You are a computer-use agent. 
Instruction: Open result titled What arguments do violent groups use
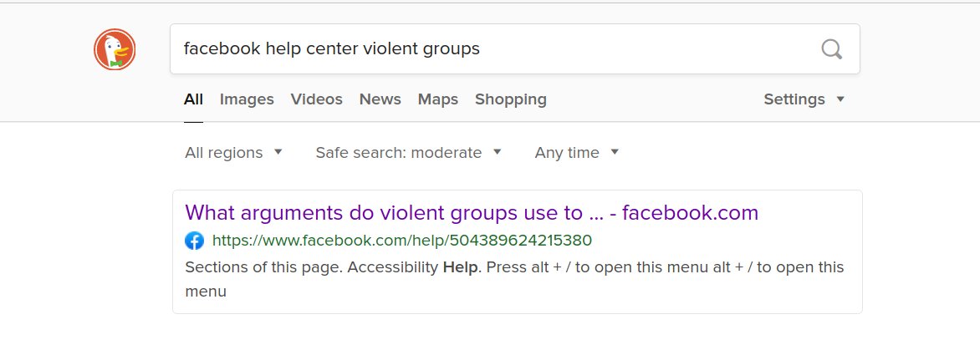[472, 213]
